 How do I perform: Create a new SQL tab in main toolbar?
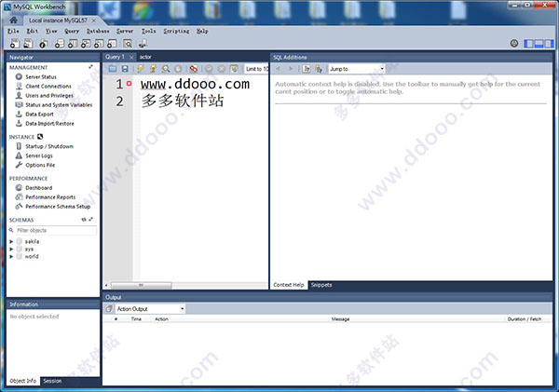[15, 44]
